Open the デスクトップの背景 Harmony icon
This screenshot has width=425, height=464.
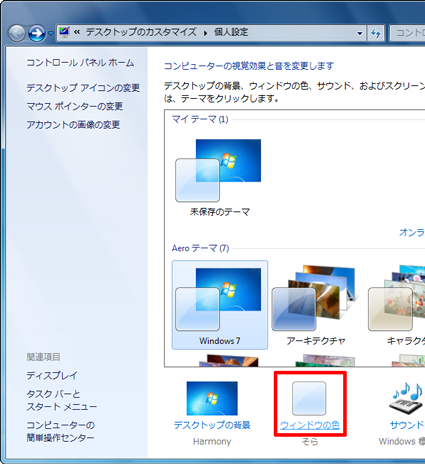[212, 398]
